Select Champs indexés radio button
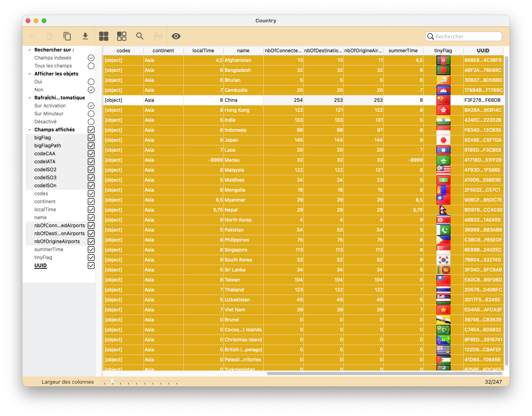Image resolution: width=532 pixels, height=416 pixels. pyautogui.click(x=91, y=58)
